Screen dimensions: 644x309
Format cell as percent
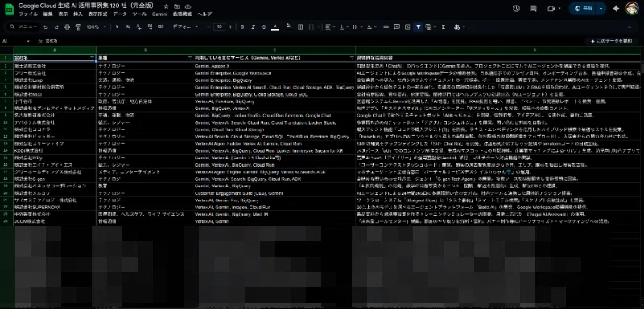point(128,27)
